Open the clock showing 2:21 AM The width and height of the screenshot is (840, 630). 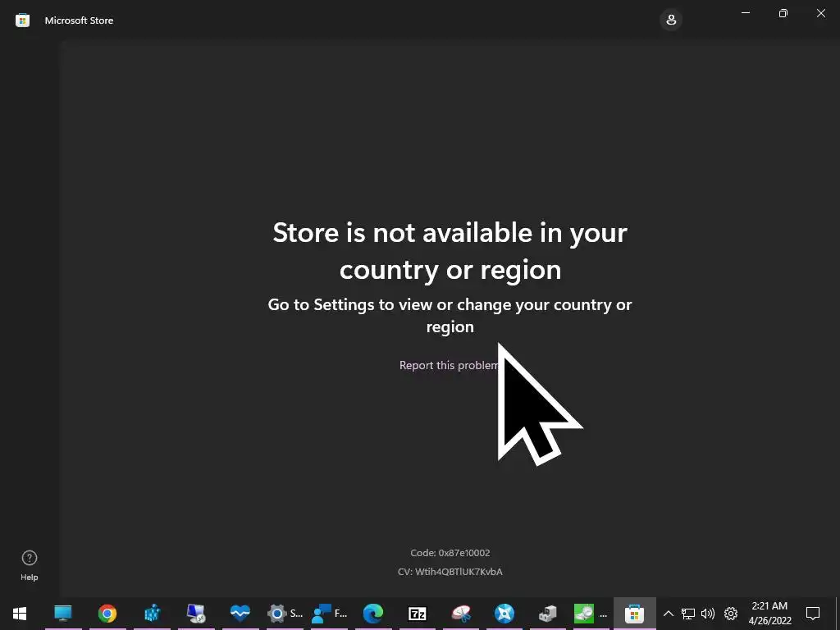pyautogui.click(x=769, y=614)
